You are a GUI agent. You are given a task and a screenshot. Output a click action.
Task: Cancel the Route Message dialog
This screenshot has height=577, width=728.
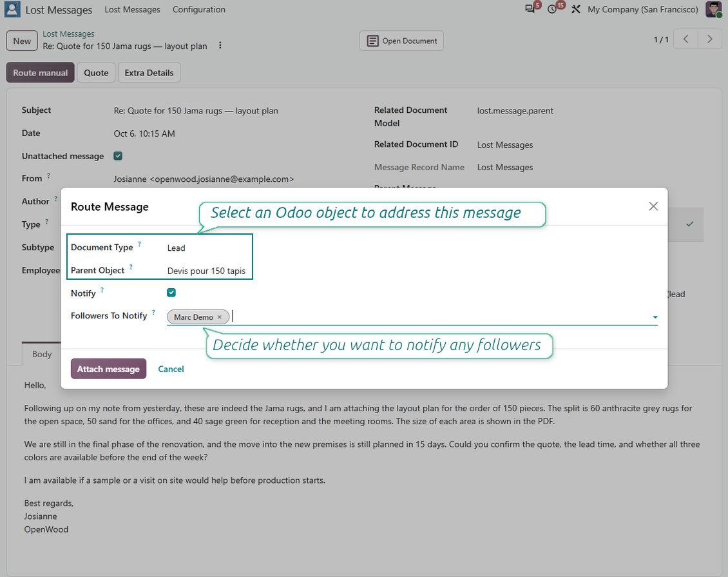171,369
